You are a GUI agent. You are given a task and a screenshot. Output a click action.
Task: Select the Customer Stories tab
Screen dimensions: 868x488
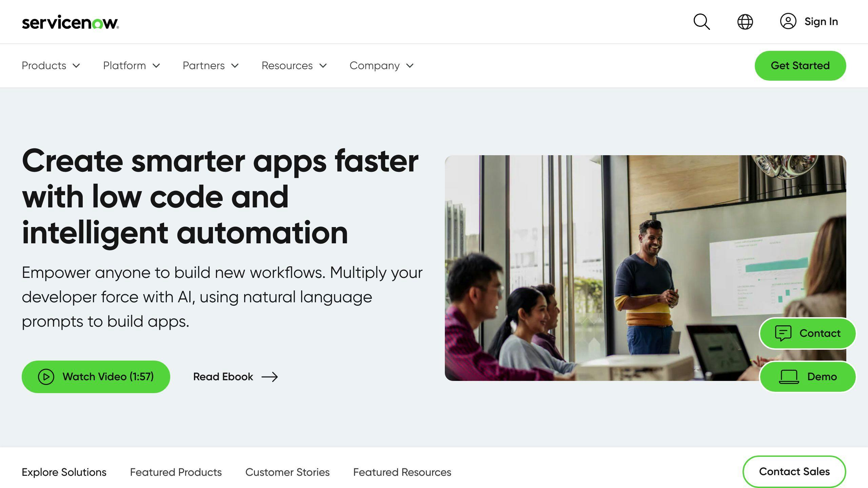[x=287, y=472]
